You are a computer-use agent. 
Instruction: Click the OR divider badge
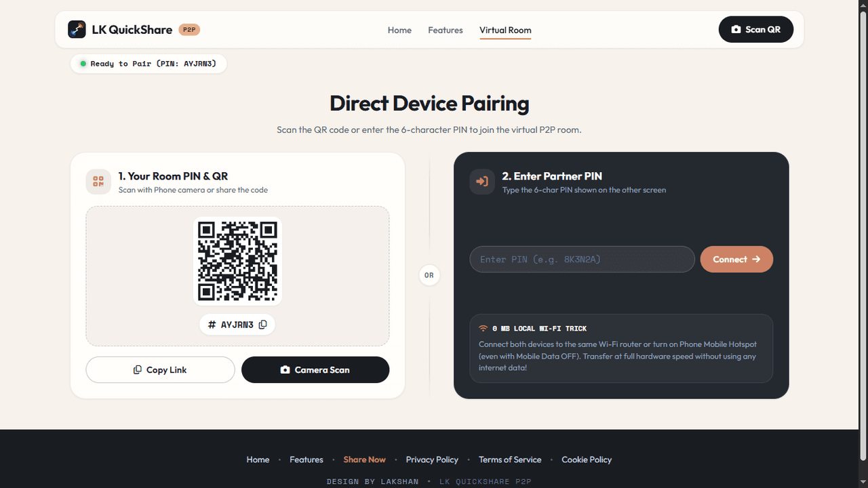click(x=429, y=275)
